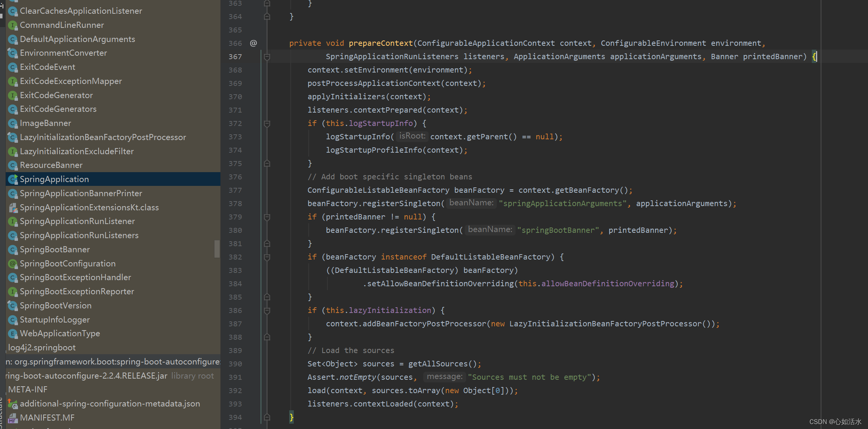Select SpringBootBanner in the project tree
This screenshot has width=868, height=429.
[55, 250]
